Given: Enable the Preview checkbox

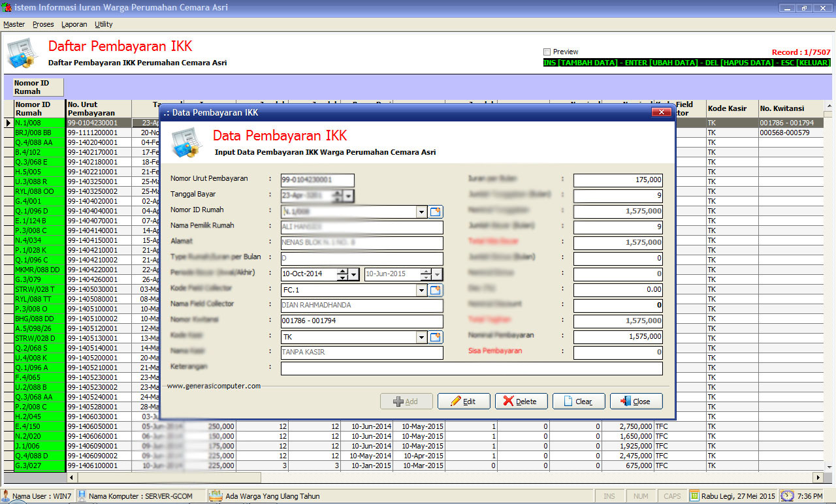Looking at the screenshot, I should [547, 52].
